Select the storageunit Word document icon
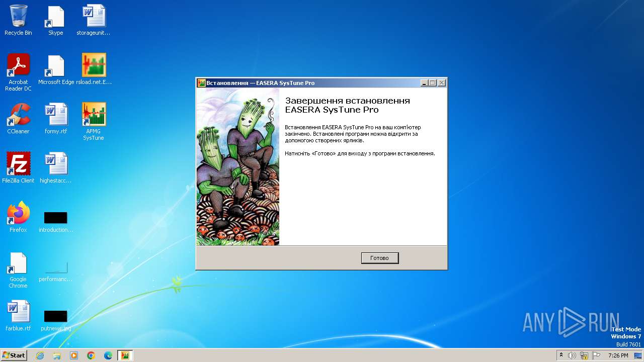The width and height of the screenshot is (644, 362). coord(94,21)
